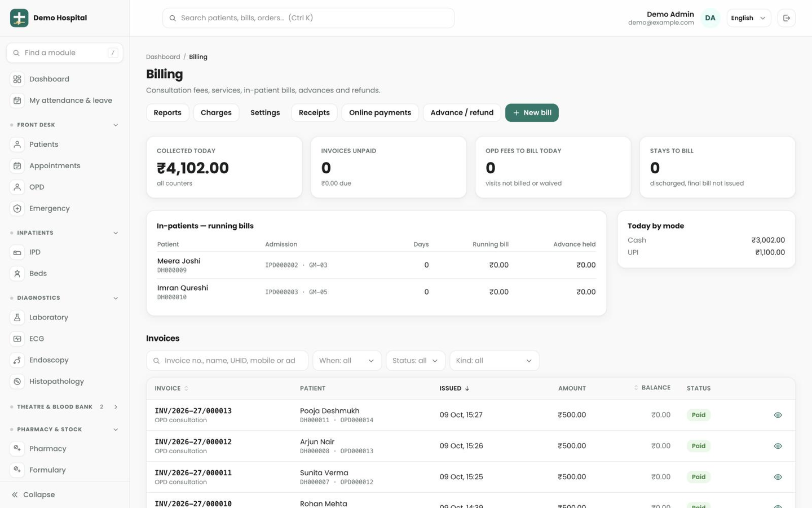
Task: View invoice INV/2026-27/000012 with eye icon
Action: pyautogui.click(x=778, y=446)
